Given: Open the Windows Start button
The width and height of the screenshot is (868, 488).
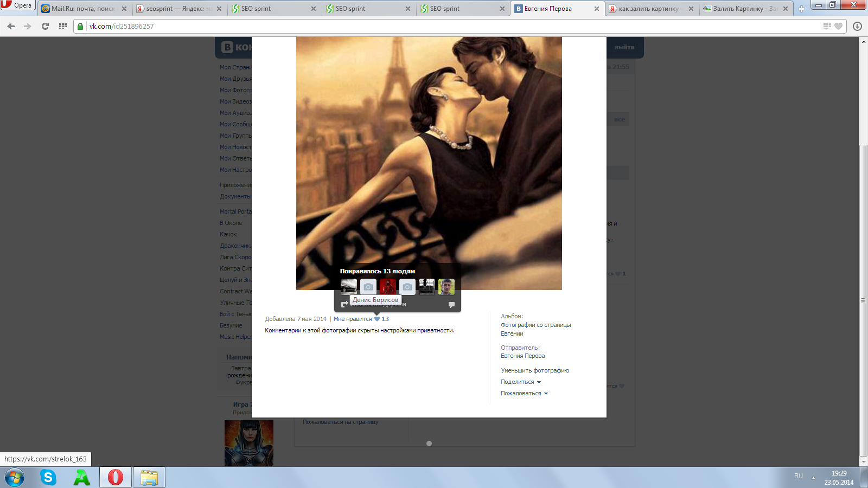Looking at the screenshot, I should coord(15,478).
